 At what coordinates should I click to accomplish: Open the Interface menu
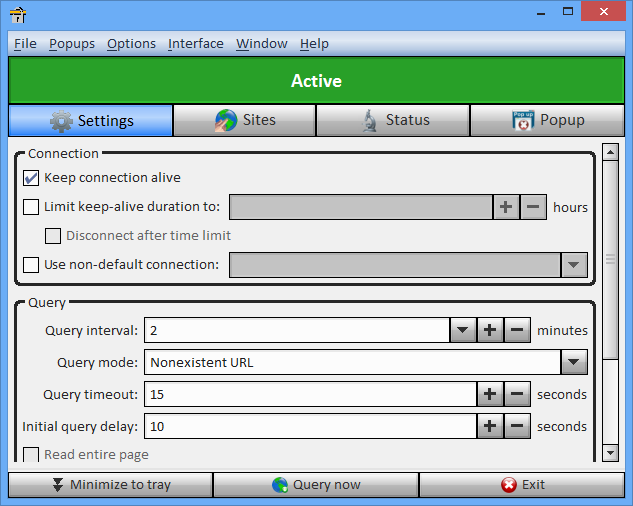click(x=196, y=44)
